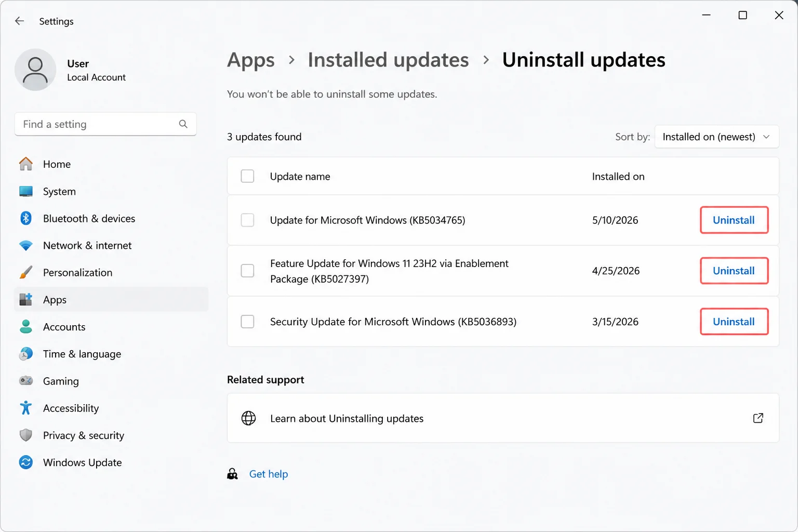Uninstall the KB5034765 update
Viewport: 798px width, 532px height.
tap(734, 220)
